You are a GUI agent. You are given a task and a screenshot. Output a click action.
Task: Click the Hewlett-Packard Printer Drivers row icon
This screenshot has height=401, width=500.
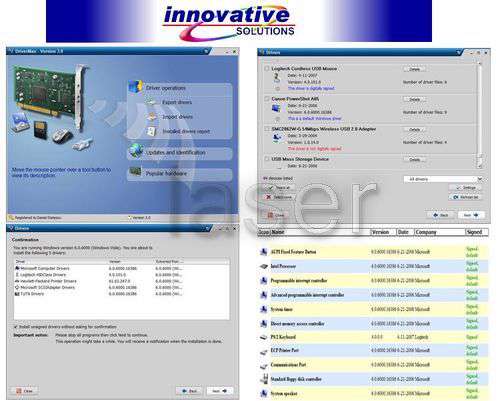pos(17,281)
